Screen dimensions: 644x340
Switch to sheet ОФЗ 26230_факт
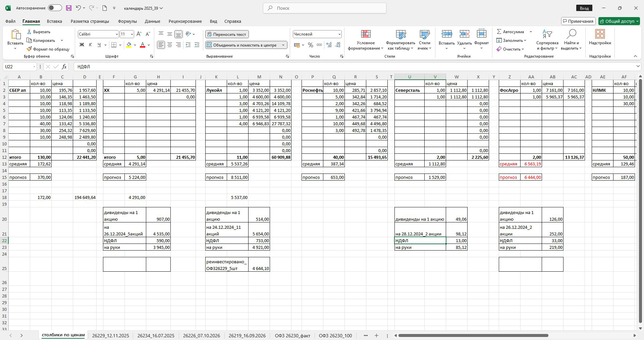(292, 335)
